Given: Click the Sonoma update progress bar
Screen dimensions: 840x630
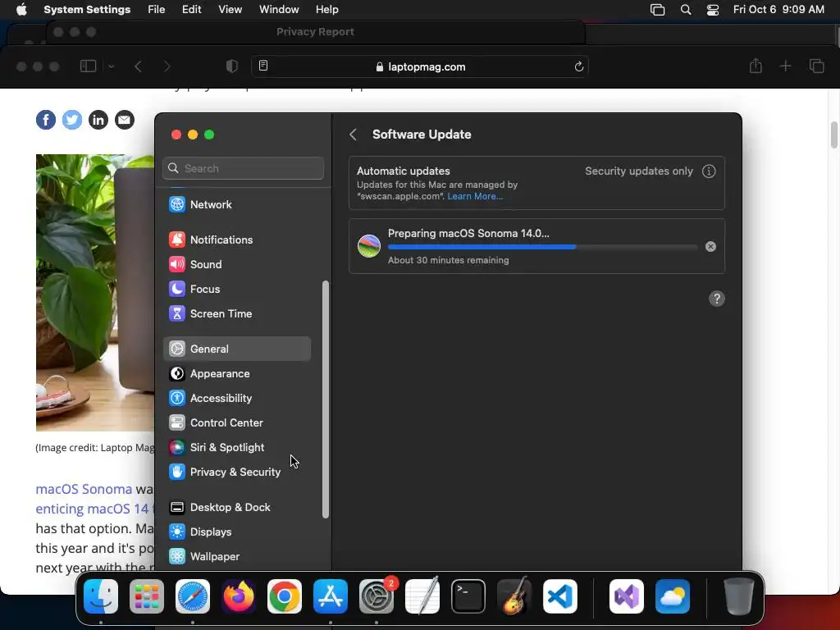Looking at the screenshot, I should 542,247.
